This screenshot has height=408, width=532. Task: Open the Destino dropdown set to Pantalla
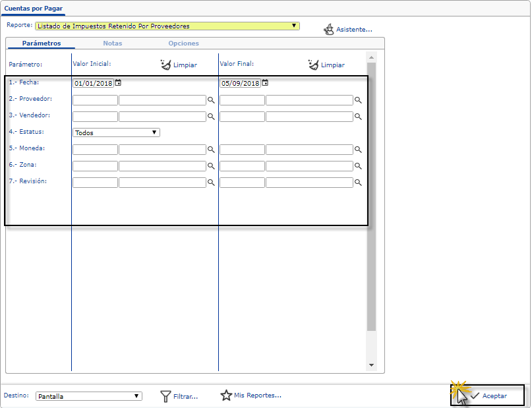[88, 396]
